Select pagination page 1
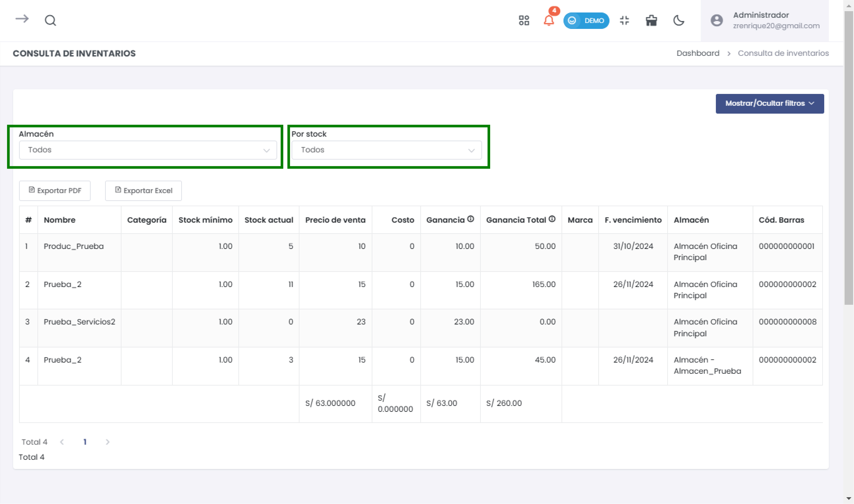 pyautogui.click(x=85, y=442)
